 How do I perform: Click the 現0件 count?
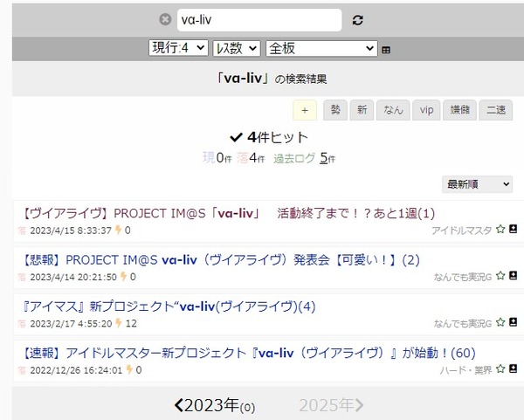(217, 158)
